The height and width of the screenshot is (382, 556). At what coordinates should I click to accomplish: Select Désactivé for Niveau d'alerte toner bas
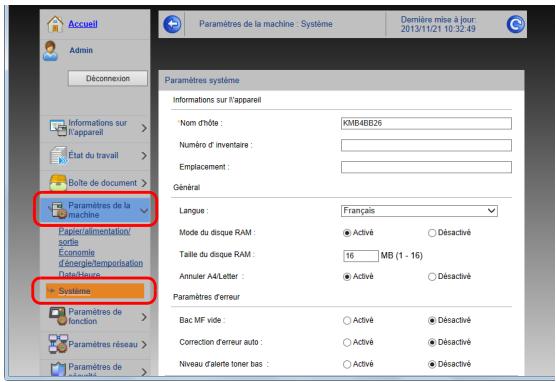point(432,364)
